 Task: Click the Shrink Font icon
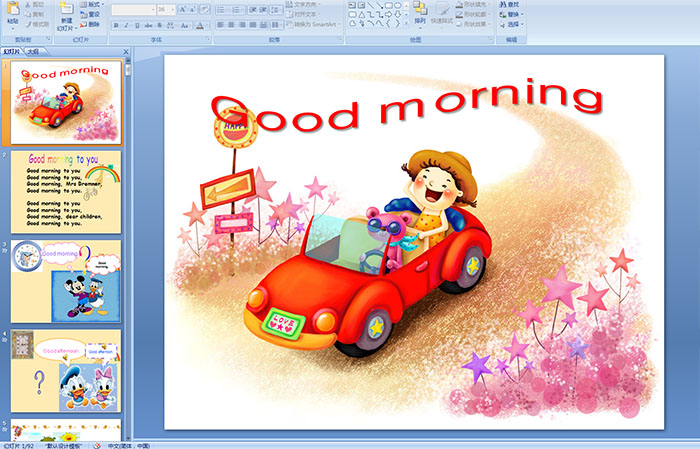coord(192,9)
